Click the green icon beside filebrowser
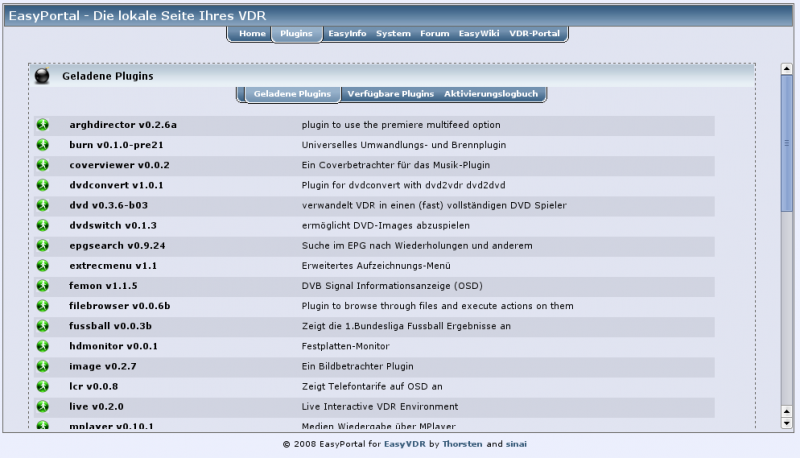Screen dimensions: 800x458 click(x=43, y=306)
